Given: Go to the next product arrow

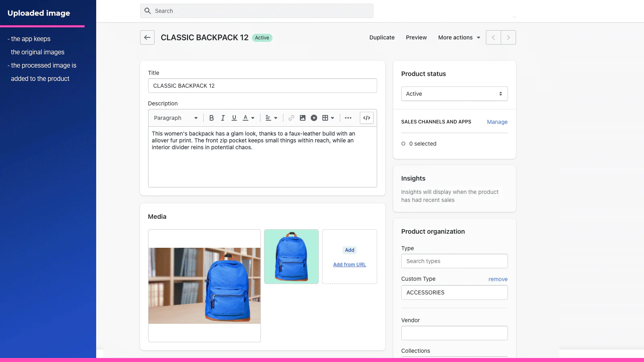Looking at the screenshot, I should (508, 37).
